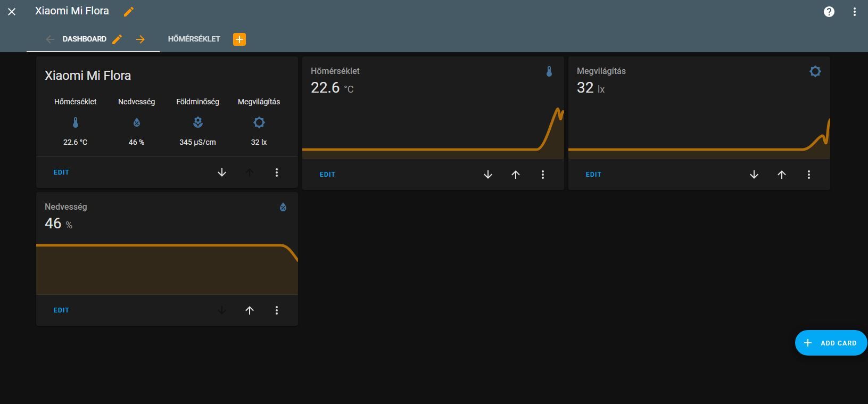Edit the DASHBOARD tab name pencil
The width and height of the screenshot is (868, 404).
[117, 39]
